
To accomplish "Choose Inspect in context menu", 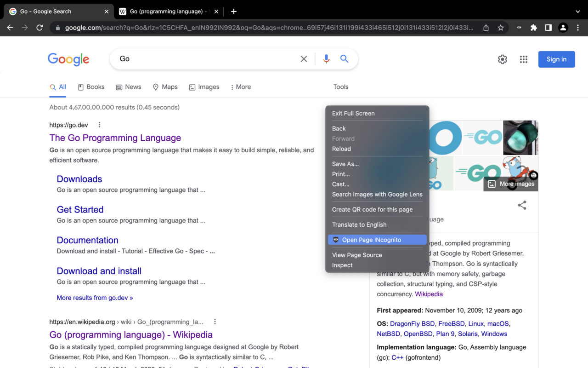I will [x=377, y=265].
